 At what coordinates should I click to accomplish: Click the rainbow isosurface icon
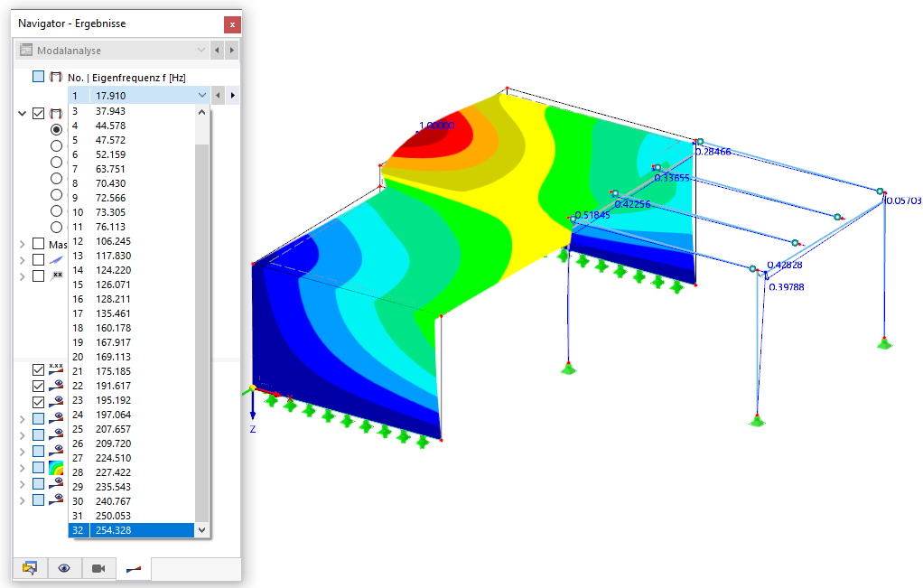(56, 467)
